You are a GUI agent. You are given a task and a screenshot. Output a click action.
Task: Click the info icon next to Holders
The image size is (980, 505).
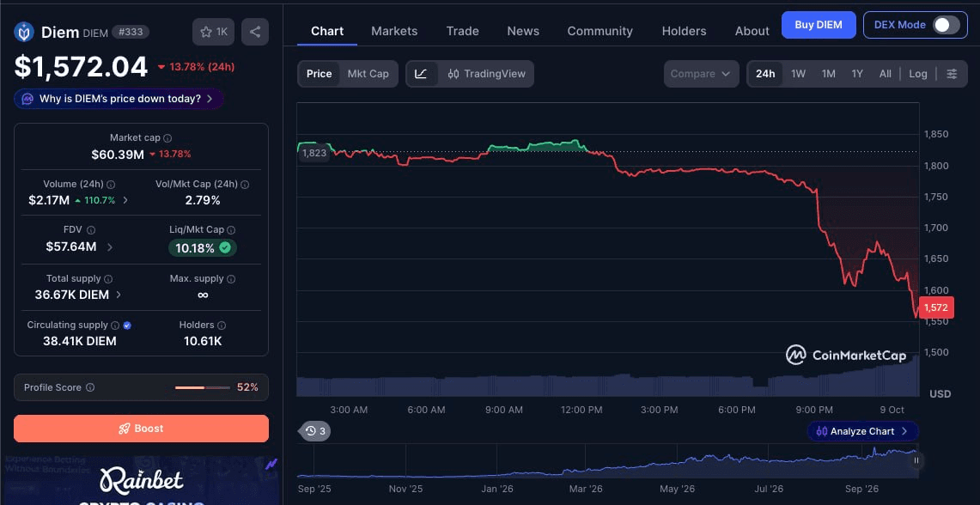222,325
